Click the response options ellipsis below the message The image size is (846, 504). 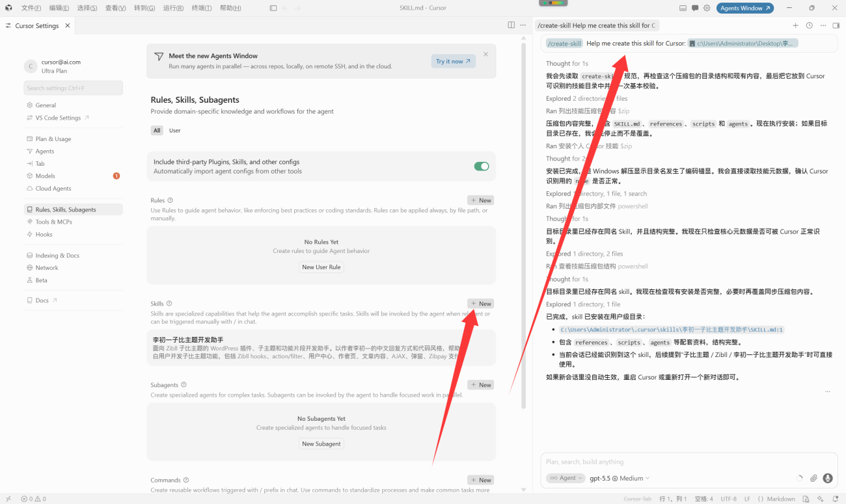827,391
